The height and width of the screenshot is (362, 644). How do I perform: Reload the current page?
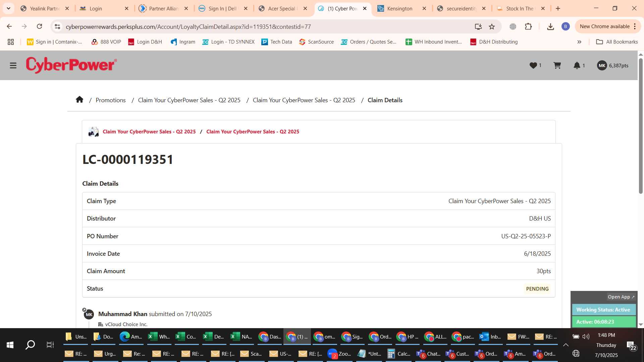(39, 26)
